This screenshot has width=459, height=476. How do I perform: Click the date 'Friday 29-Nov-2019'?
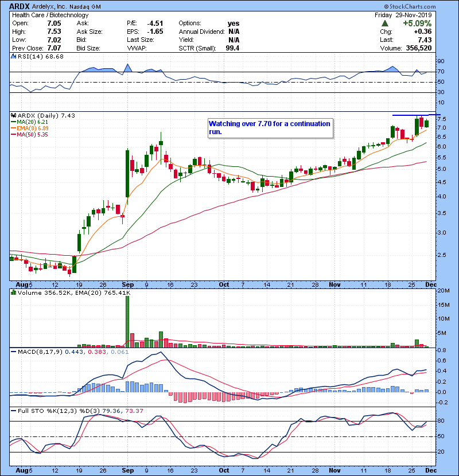(403, 15)
